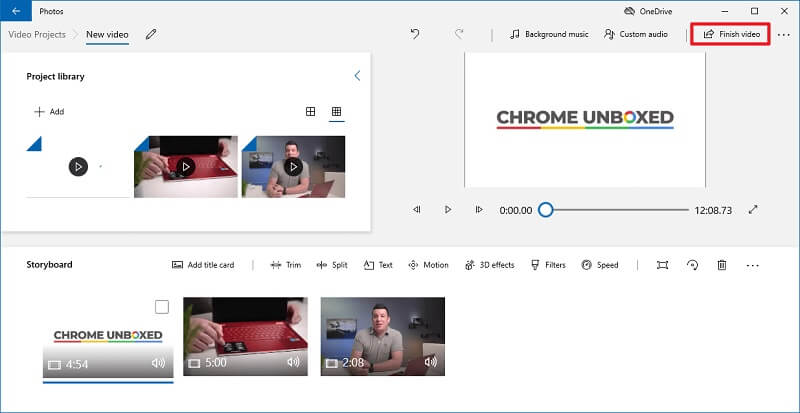Delete the selected clip with trash icon

722,265
